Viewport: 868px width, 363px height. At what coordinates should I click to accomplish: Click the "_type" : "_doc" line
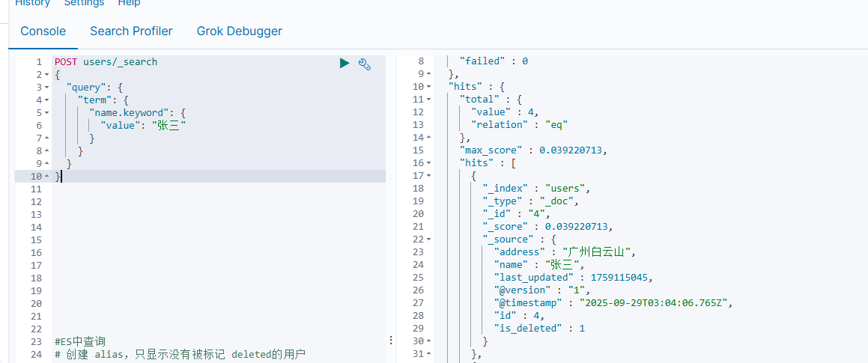pos(530,201)
